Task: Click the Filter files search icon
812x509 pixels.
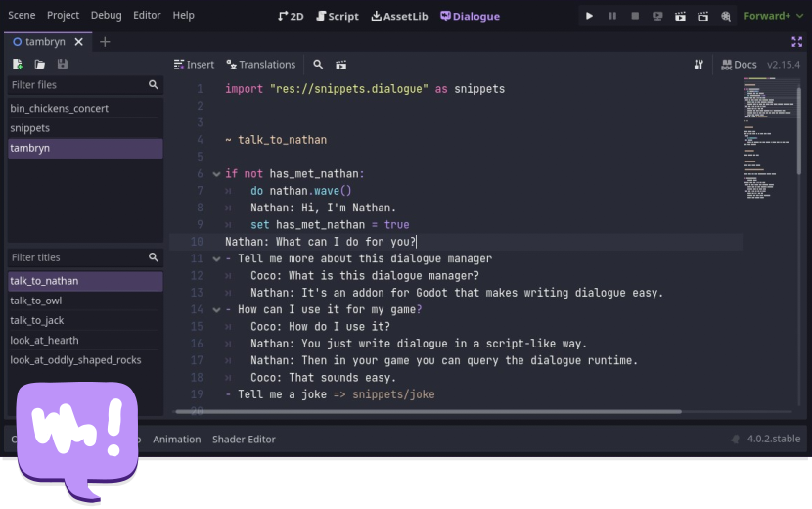Action: [154, 84]
